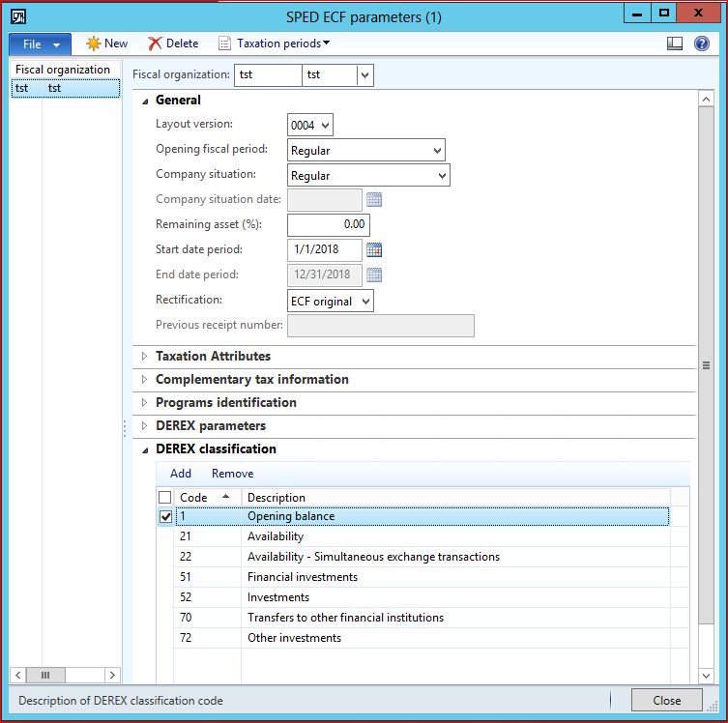This screenshot has height=723, width=728.
Task: Select the tst row in the Fiscal organization list
Action: coord(65,88)
